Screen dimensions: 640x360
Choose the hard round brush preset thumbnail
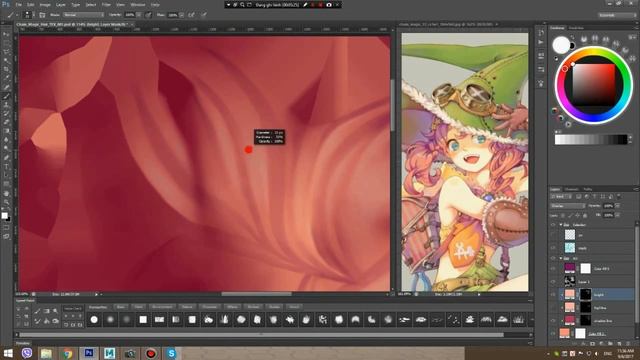(x=94, y=320)
